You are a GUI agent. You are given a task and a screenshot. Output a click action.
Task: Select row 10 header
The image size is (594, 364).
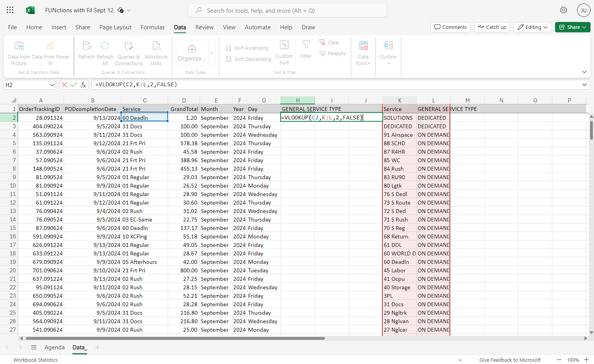pyautogui.click(x=9, y=186)
